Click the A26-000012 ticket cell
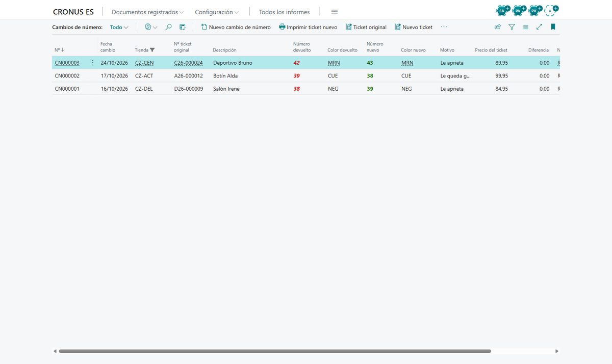 pyautogui.click(x=188, y=75)
